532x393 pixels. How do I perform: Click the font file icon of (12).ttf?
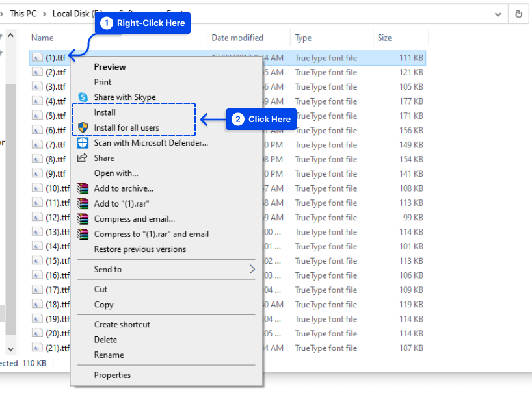pos(37,217)
